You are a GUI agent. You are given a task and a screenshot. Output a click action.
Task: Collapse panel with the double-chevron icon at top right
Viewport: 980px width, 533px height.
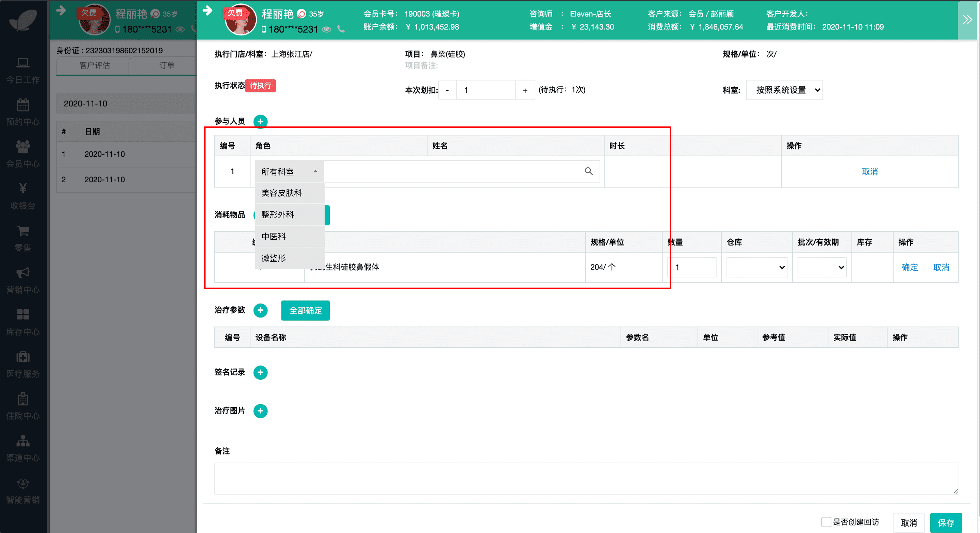coord(967,20)
